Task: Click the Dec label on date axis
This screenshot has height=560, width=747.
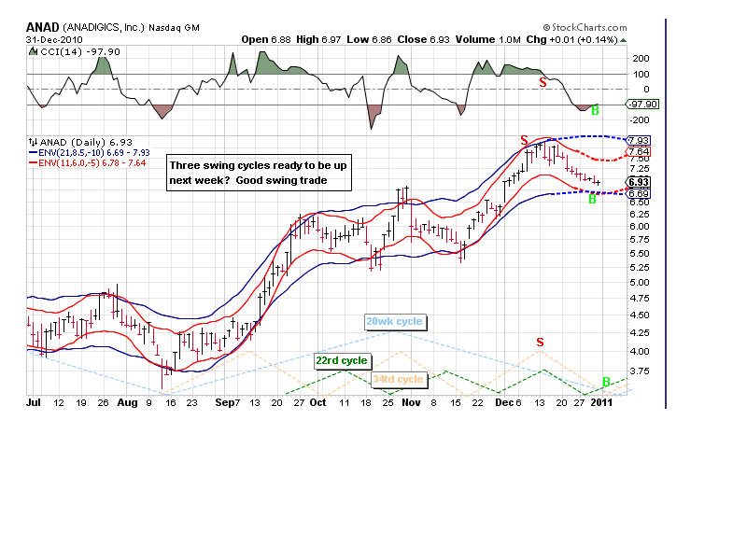Action: coord(504,402)
